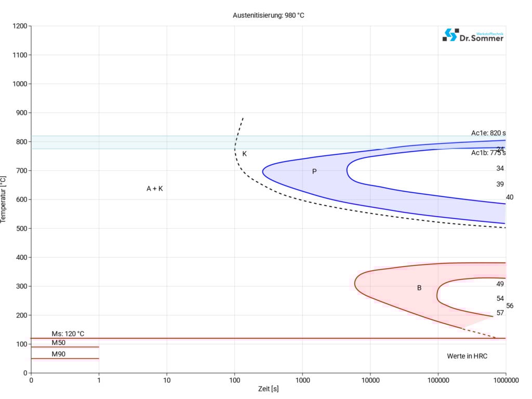
Task: Click the Dr. Sommer brand name text
Action: [x=481, y=37]
